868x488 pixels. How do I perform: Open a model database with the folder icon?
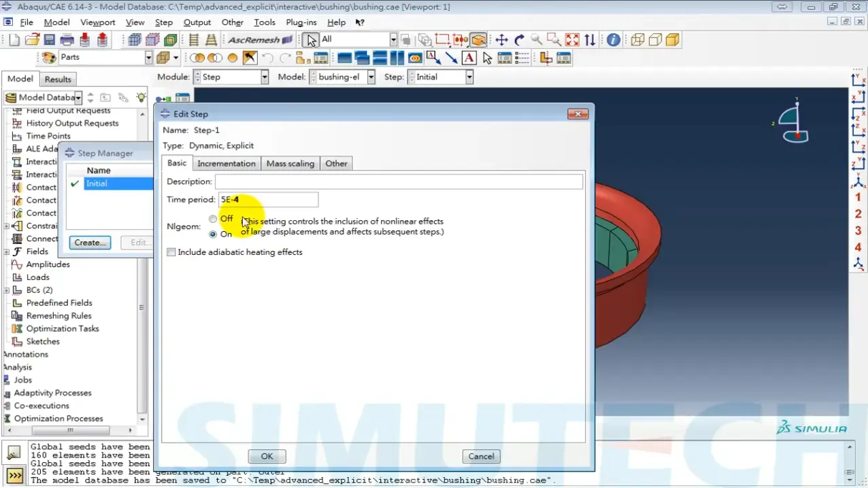[32, 40]
